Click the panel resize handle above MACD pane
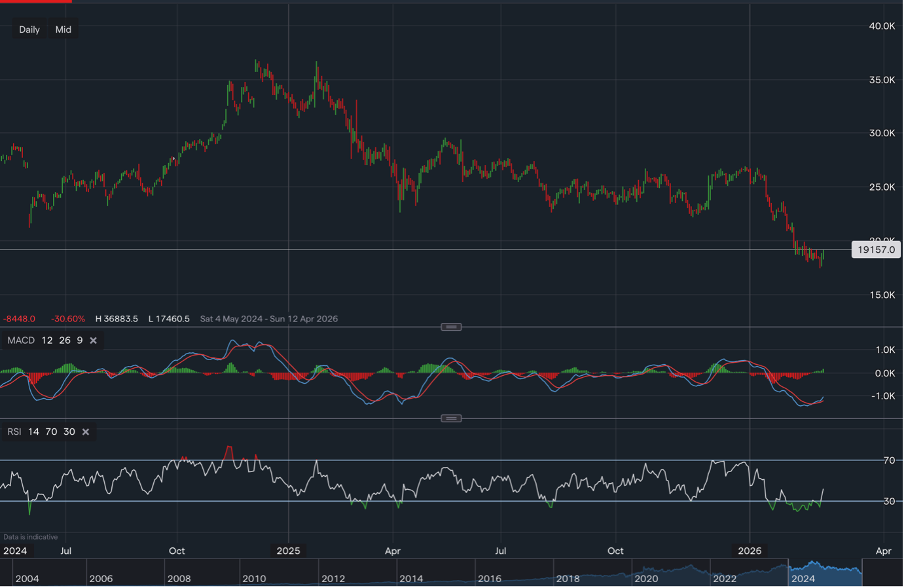Screen dimensions: 906x588 450,326
